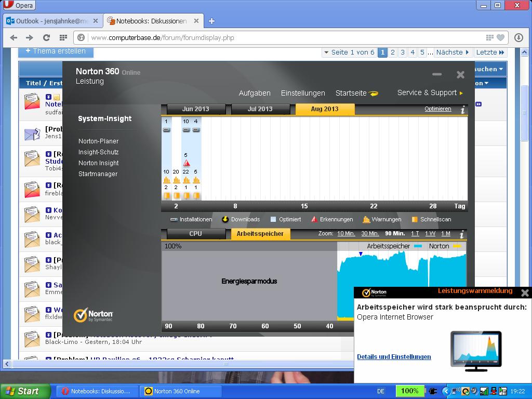
Task: Set graph zoom to 1 M
Action: pyautogui.click(x=445, y=233)
